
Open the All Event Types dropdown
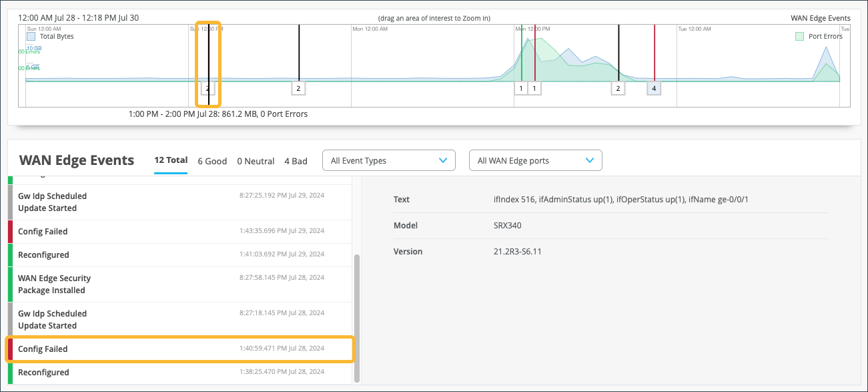pyautogui.click(x=388, y=160)
